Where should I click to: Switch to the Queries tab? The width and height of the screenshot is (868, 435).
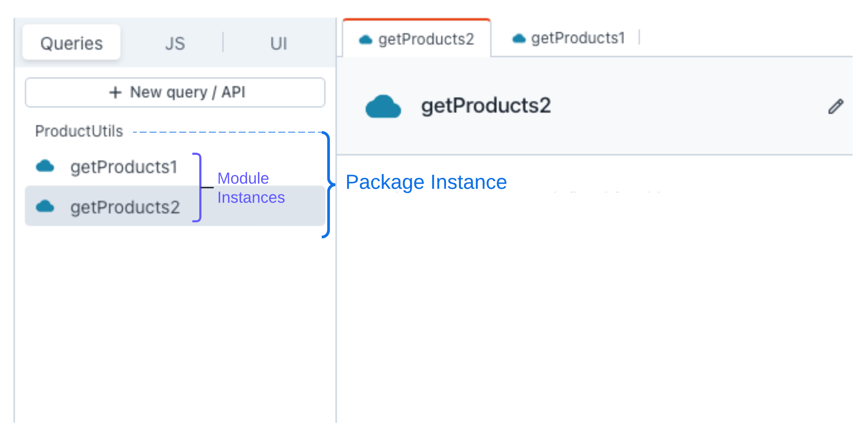tap(72, 43)
